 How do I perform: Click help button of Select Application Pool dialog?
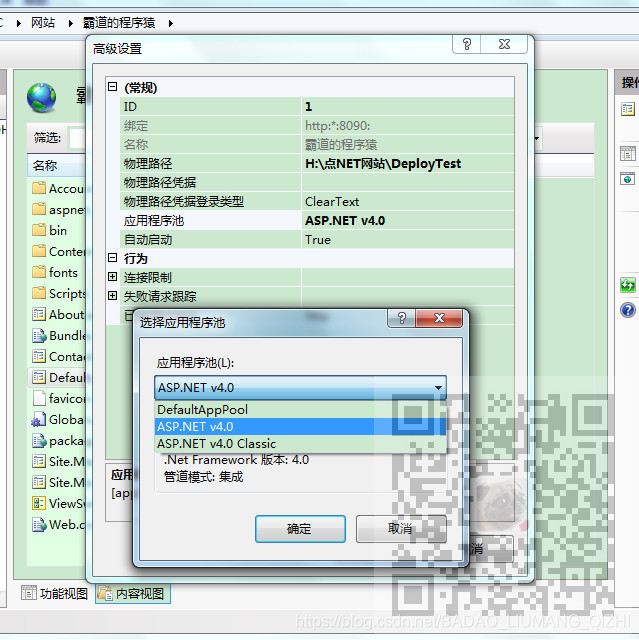click(x=402, y=318)
